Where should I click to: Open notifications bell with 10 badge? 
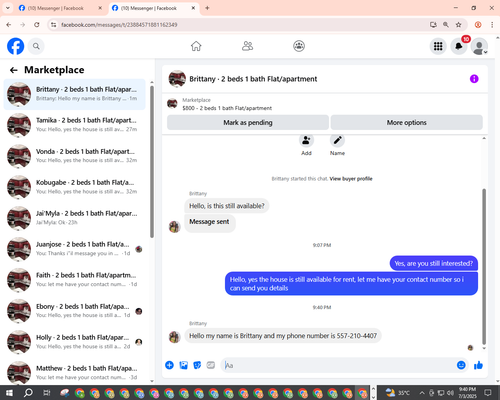(x=459, y=46)
